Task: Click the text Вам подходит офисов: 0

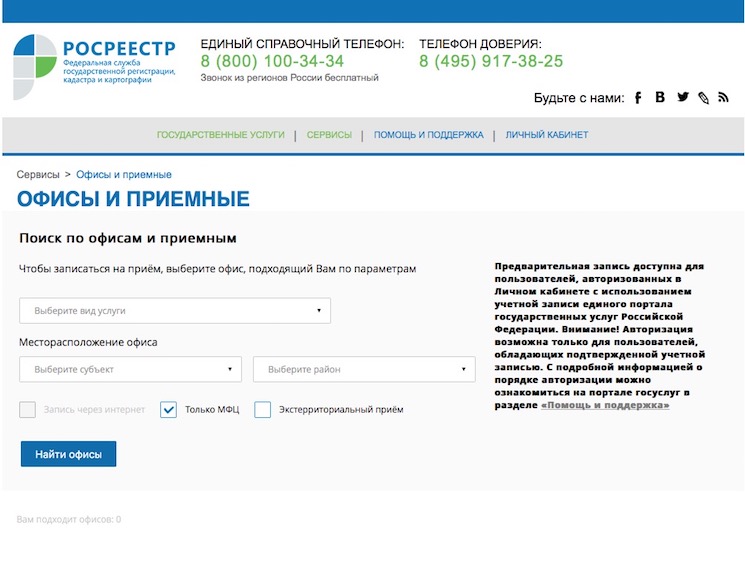Action: [x=69, y=519]
